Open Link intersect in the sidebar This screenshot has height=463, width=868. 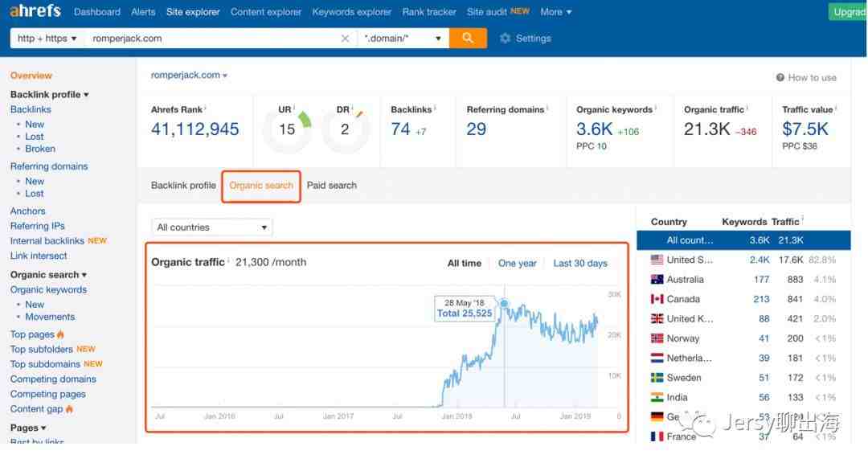39,256
